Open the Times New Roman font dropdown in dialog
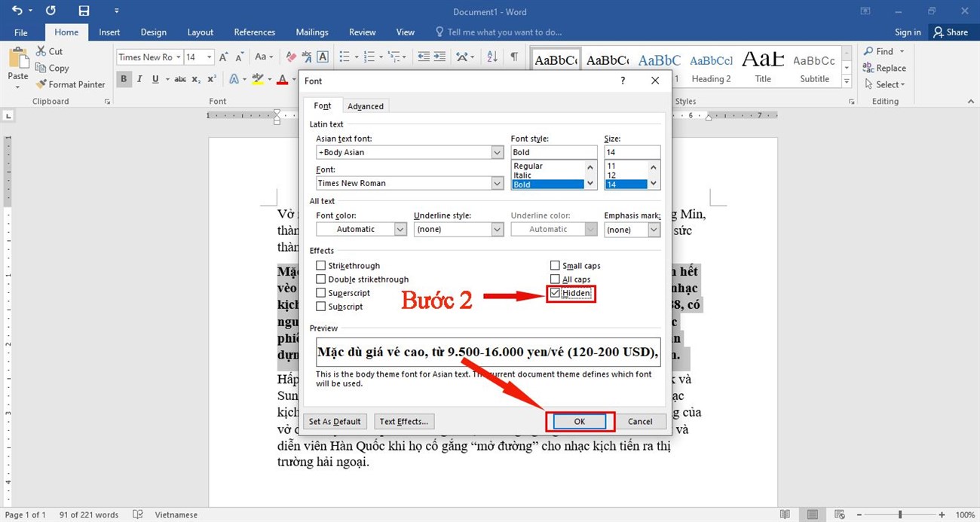This screenshot has width=980, height=522. click(x=497, y=183)
